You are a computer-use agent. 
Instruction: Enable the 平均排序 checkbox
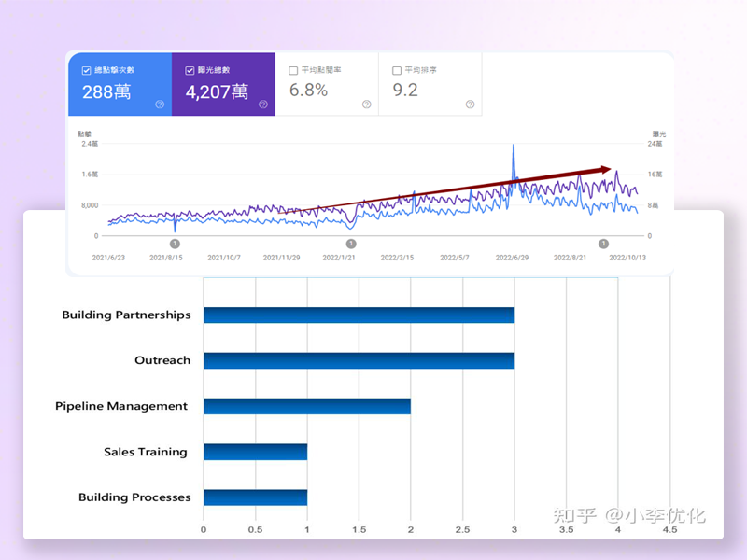coord(398,70)
